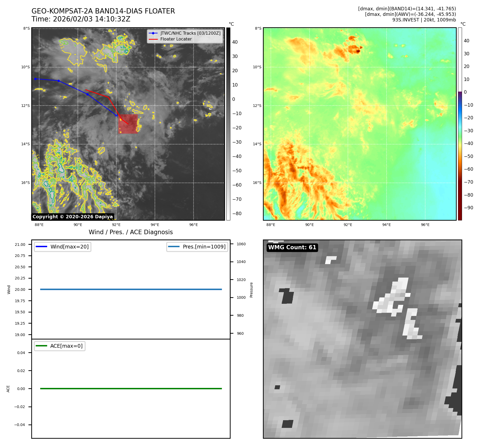Click the line sample in Pres. legend
The width and height of the screenshot is (480, 448).
tap(174, 247)
